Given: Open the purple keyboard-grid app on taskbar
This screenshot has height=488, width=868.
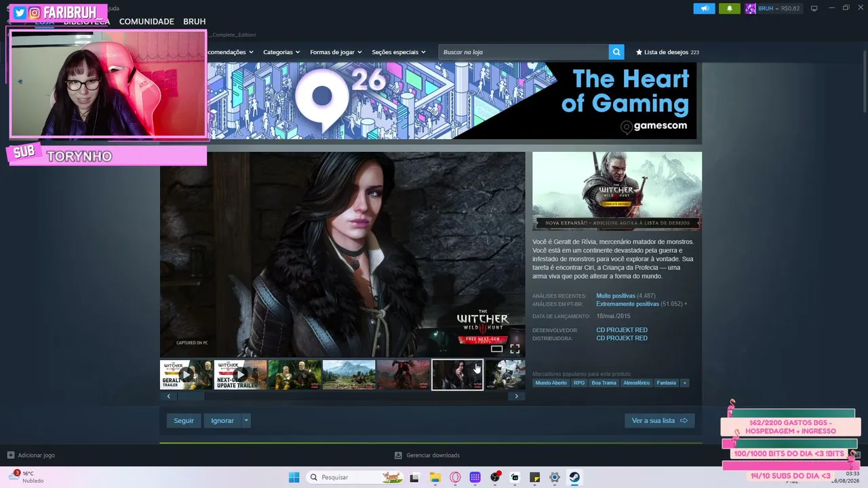Looking at the screenshot, I should coord(475,477).
